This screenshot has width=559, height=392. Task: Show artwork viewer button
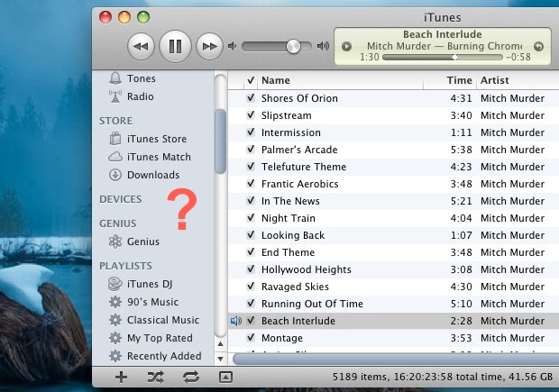(225, 377)
